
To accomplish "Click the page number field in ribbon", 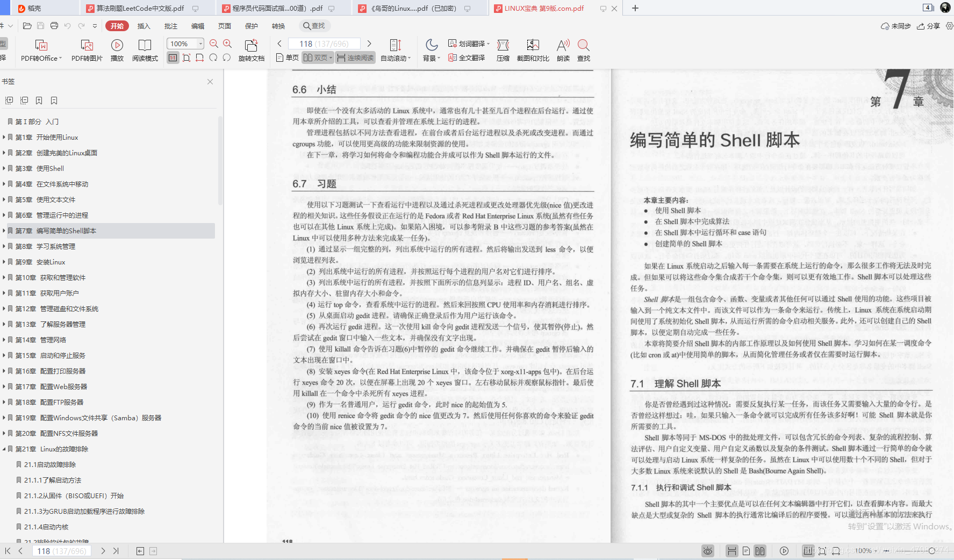I will [325, 44].
